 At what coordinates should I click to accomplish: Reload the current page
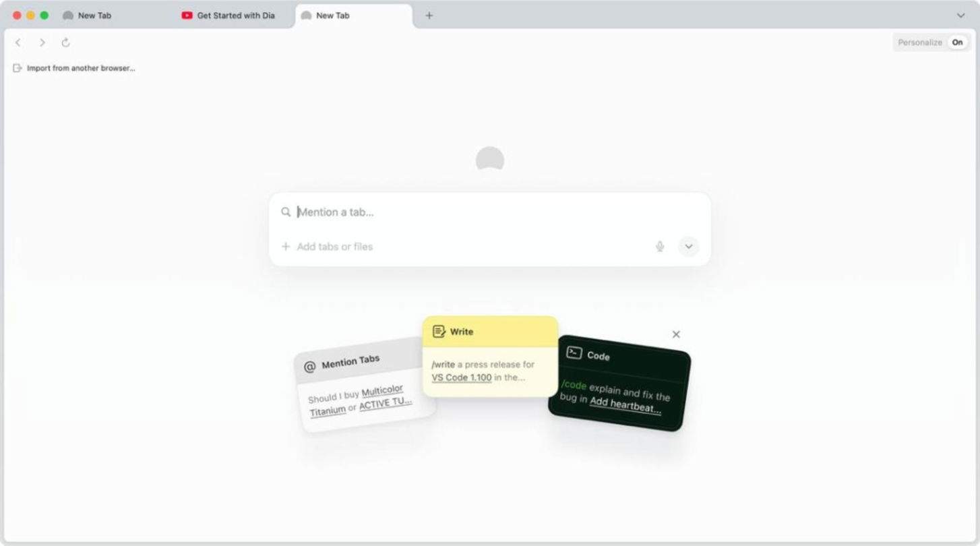[65, 42]
